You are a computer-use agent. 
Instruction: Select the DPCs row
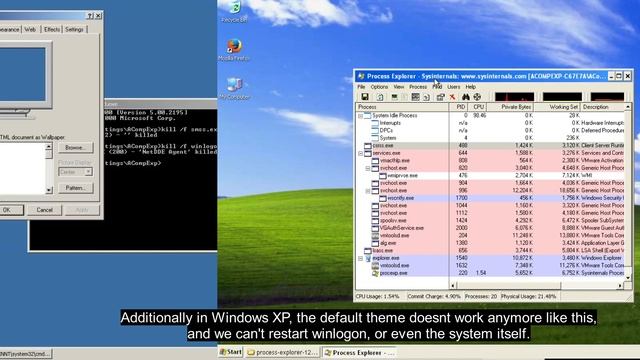coord(490,131)
